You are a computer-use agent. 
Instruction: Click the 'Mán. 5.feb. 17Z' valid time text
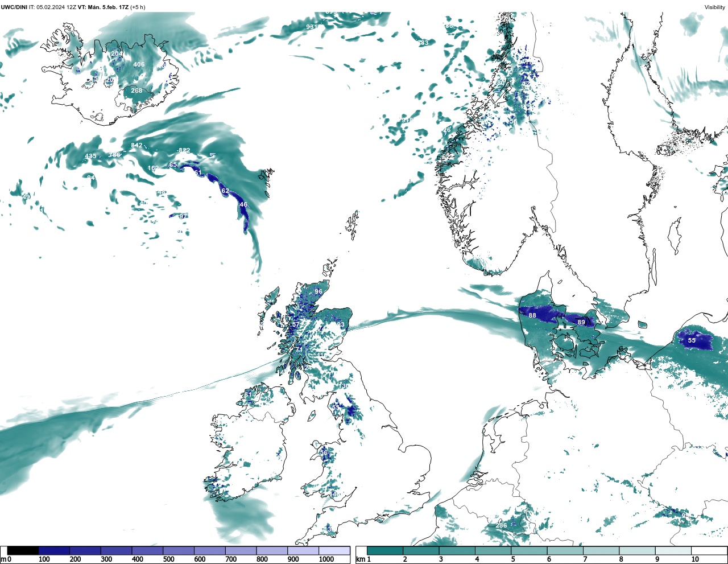107,7
